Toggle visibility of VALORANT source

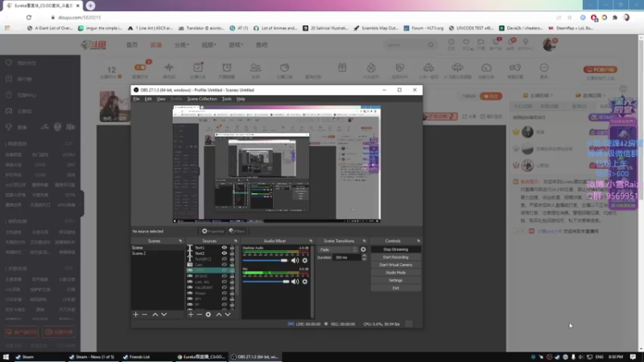point(225,287)
